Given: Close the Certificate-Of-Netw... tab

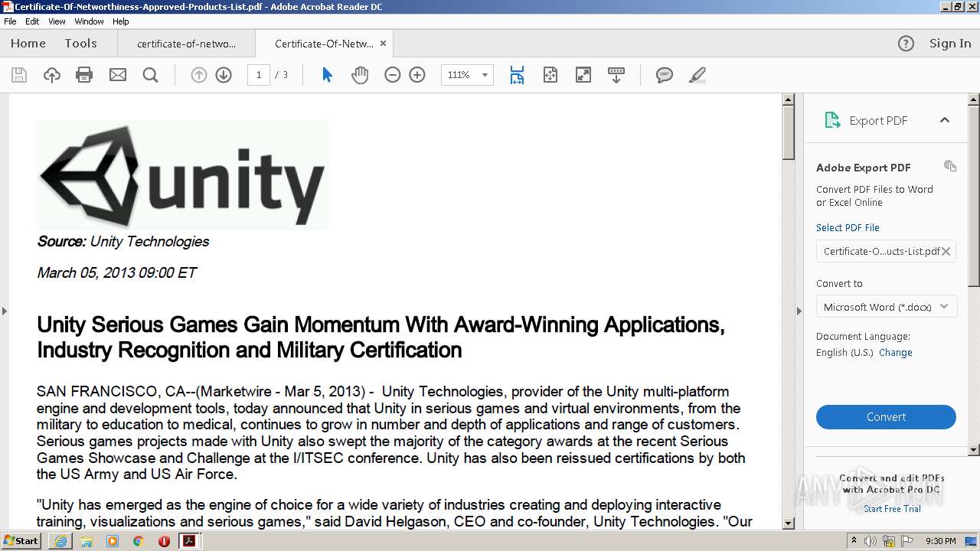Looking at the screenshot, I should 384,44.
